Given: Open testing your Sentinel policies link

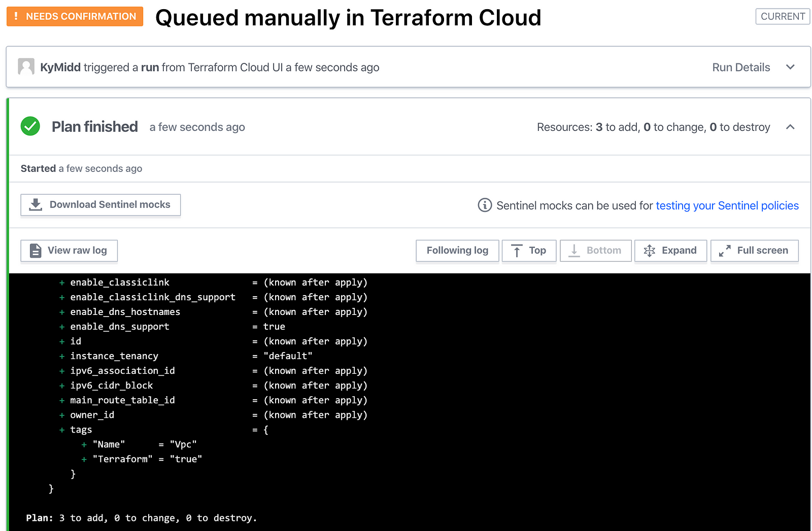Looking at the screenshot, I should 727,205.
